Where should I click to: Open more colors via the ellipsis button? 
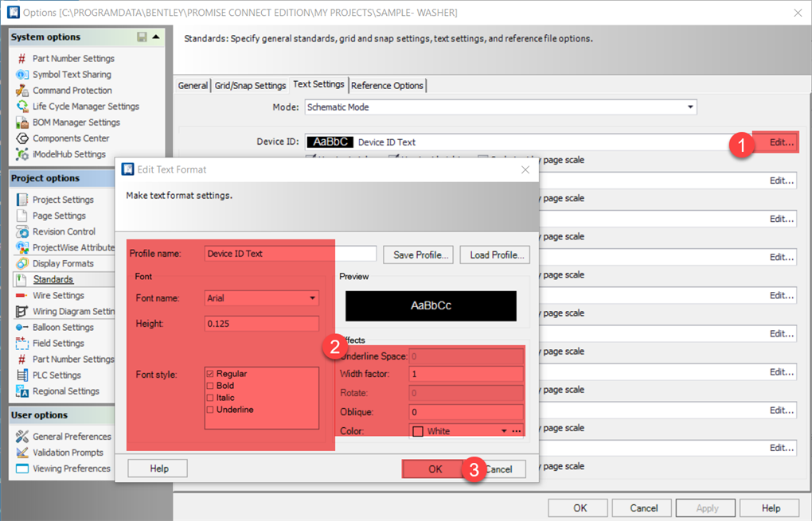(517, 431)
